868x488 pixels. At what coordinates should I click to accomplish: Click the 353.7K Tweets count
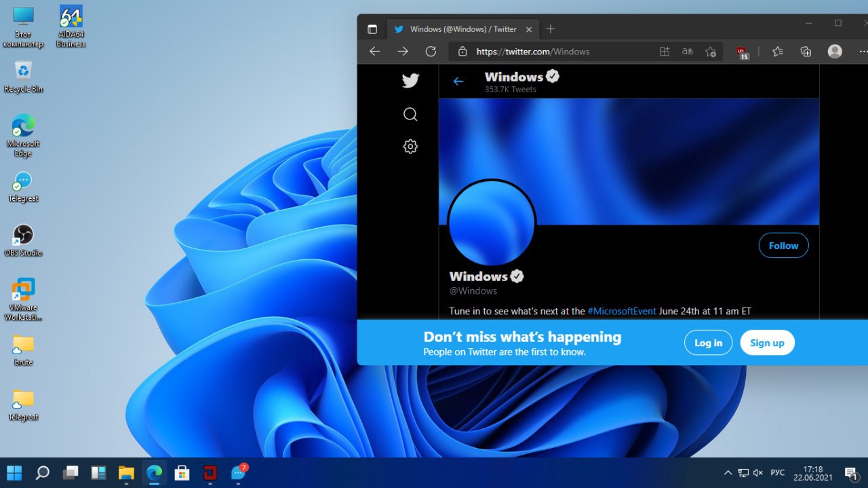510,90
